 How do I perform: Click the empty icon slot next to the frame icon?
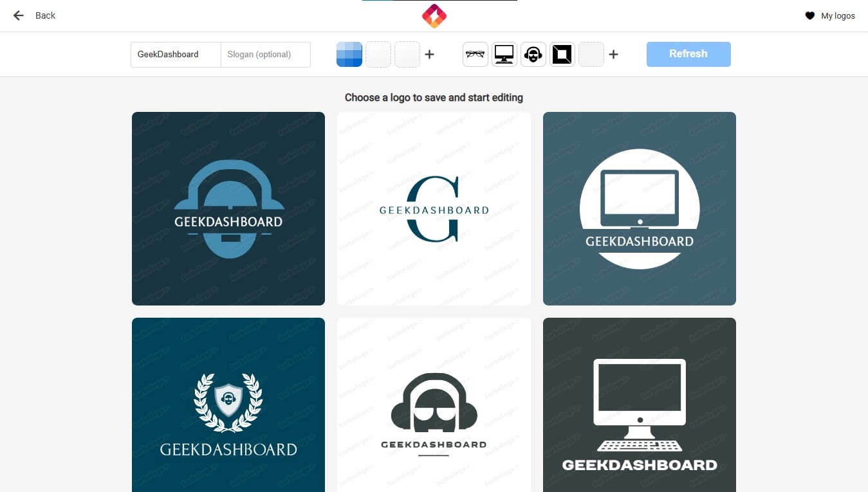[591, 54]
